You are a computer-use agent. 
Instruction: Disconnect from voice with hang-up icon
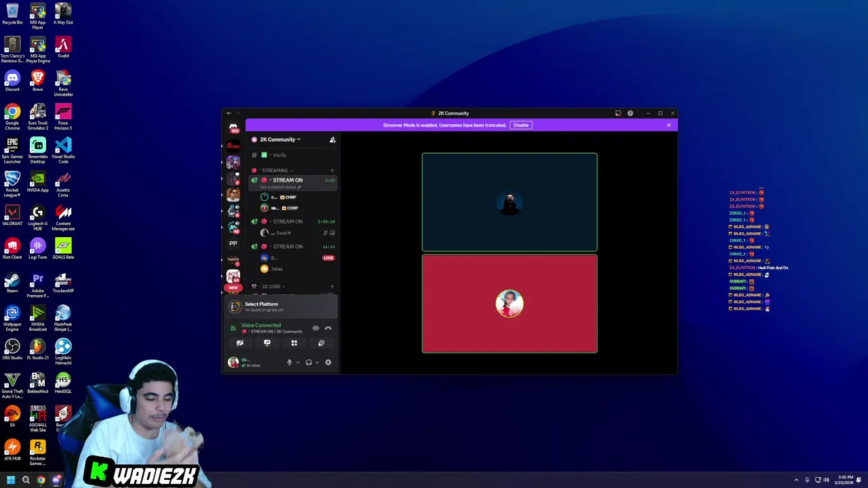(x=328, y=328)
